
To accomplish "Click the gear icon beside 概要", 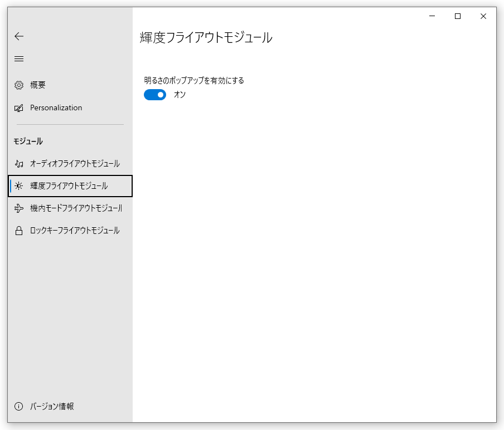I will click(x=19, y=85).
